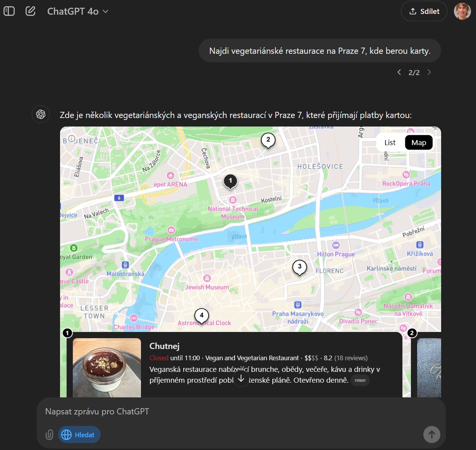Click the Křižíkova metro station icon

coord(420,245)
